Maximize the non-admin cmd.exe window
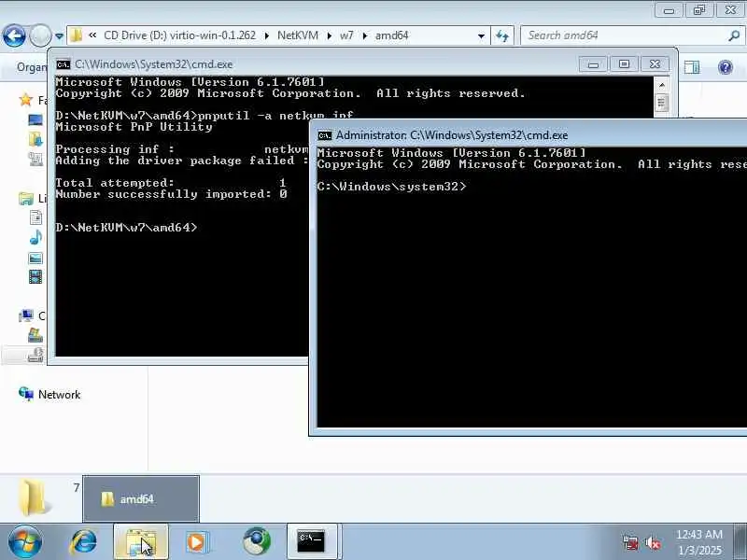The height and width of the screenshot is (560, 747). click(x=624, y=64)
